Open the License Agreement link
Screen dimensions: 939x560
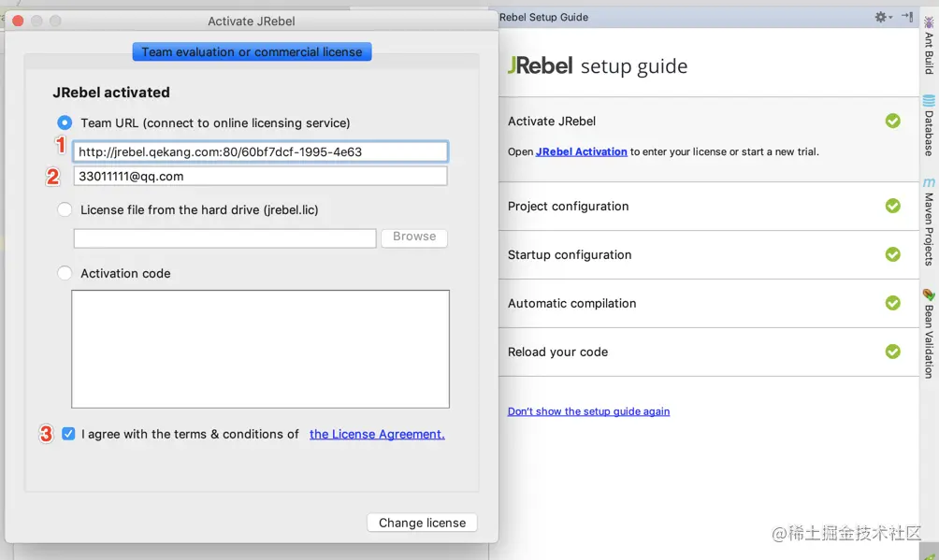click(x=377, y=434)
